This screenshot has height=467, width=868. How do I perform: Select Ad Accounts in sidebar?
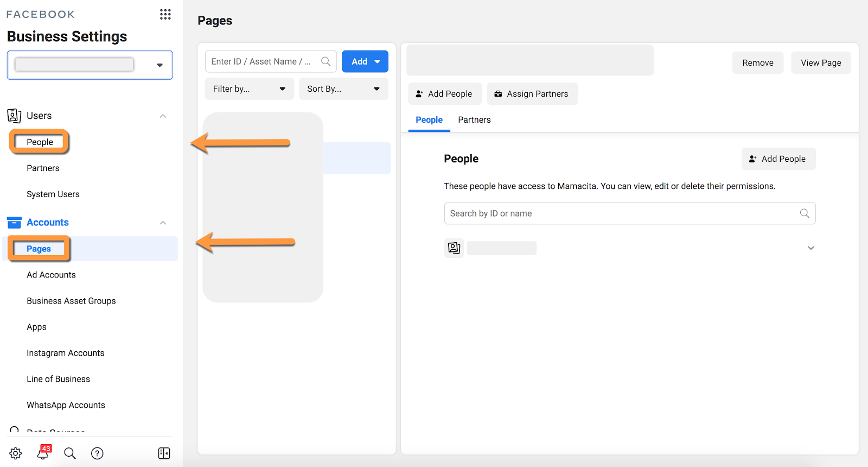pos(51,275)
